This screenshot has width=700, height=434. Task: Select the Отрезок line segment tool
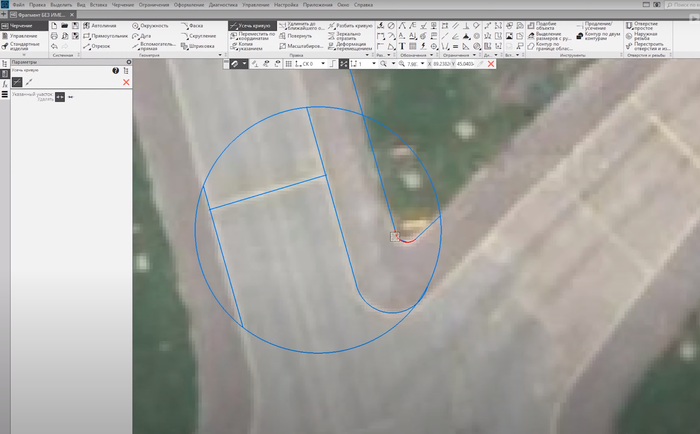click(98, 46)
